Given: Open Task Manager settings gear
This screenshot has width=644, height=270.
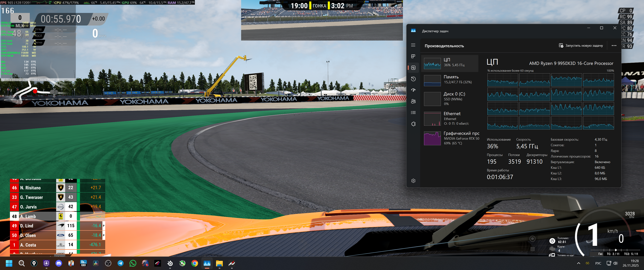Looking at the screenshot, I should pyautogui.click(x=413, y=181).
